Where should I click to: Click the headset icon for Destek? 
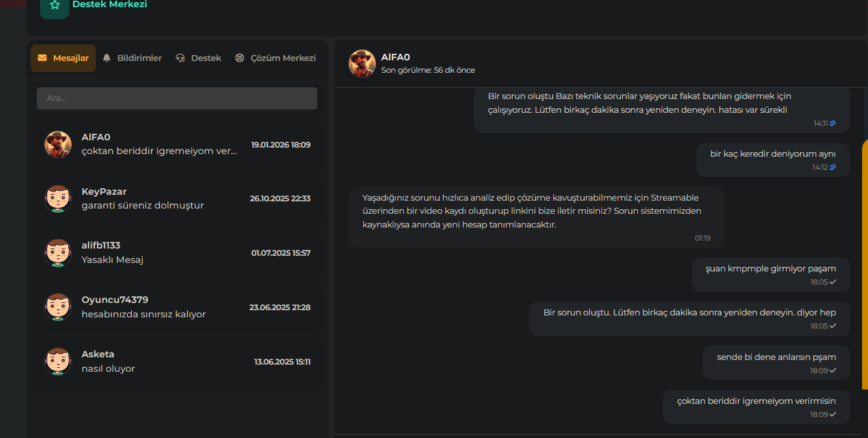coord(180,58)
